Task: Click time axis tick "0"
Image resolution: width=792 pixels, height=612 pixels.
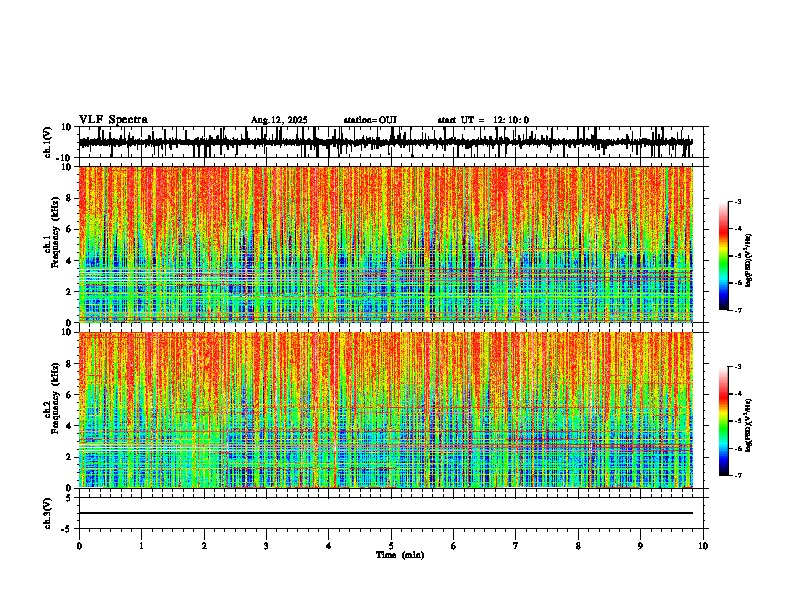Action: coord(79,546)
